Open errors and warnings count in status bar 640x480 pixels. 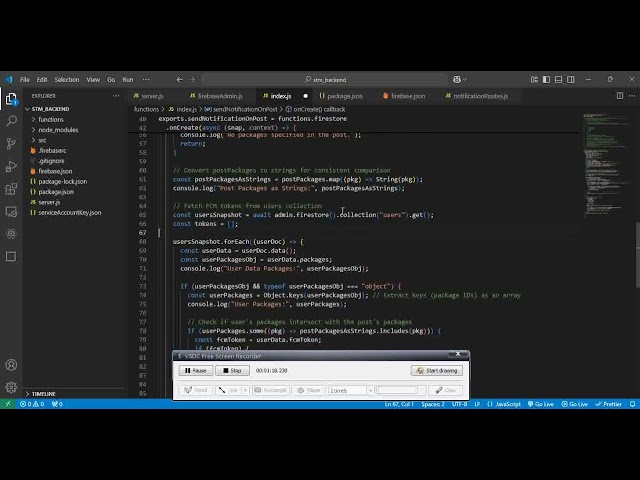tap(32, 404)
